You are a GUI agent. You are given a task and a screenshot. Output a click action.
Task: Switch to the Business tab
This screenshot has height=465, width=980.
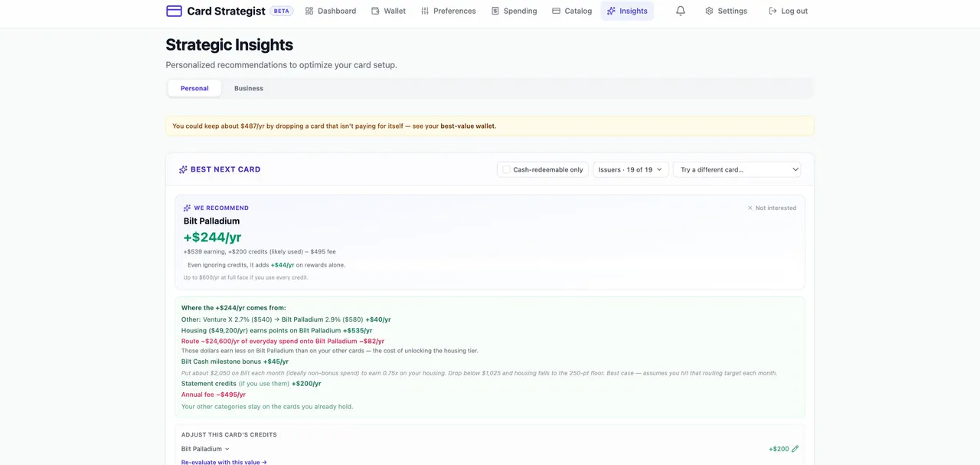click(249, 88)
